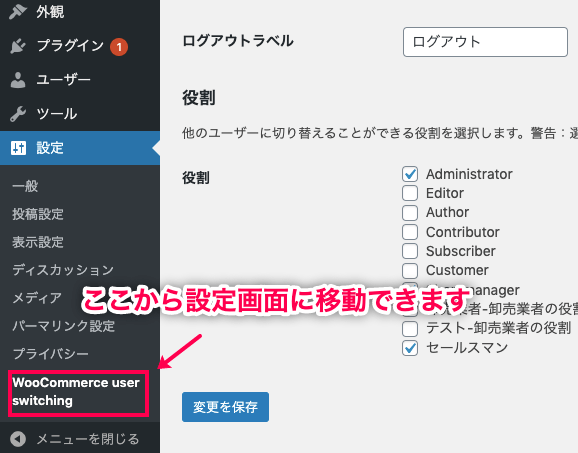578x453 pixels.
Task: Open メディア settings page
Action: (x=37, y=298)
